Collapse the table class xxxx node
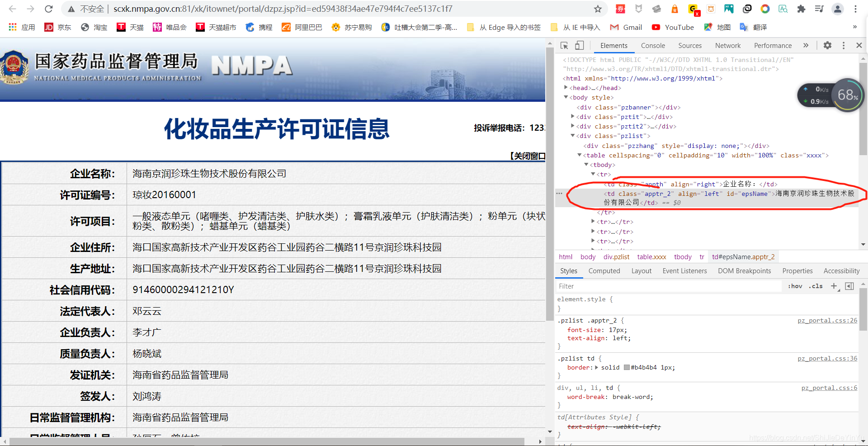This screenshot has height=446, width=868. 580,155
